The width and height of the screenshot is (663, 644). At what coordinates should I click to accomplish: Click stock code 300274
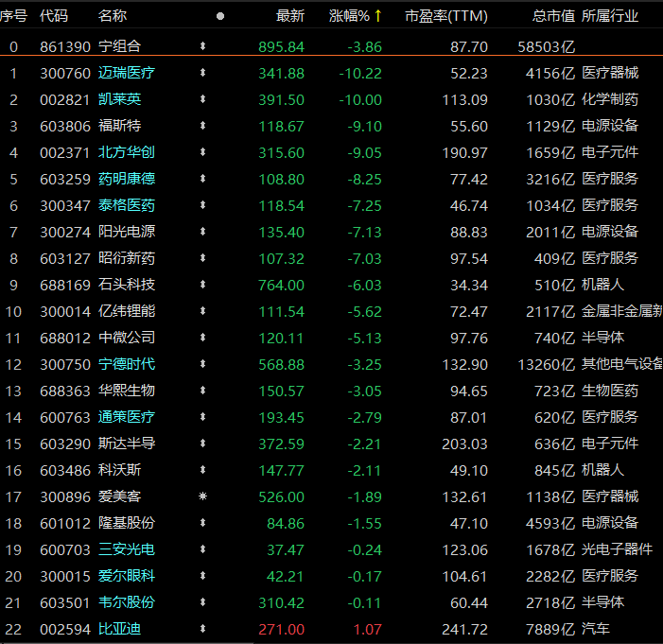point(65,232)
